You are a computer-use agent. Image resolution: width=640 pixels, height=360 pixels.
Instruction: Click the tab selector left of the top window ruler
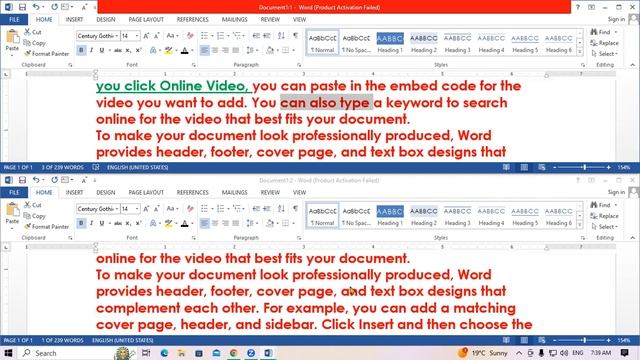click(x=6, y=74)
